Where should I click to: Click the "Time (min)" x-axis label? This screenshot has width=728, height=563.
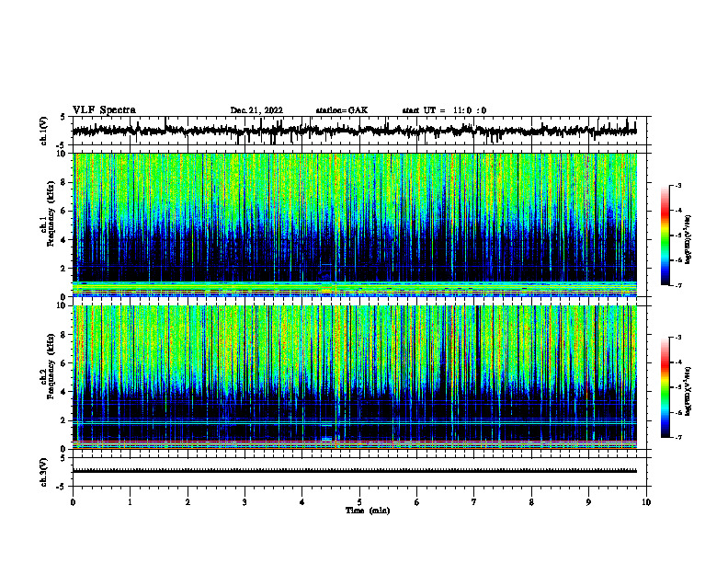click(368, 511)
